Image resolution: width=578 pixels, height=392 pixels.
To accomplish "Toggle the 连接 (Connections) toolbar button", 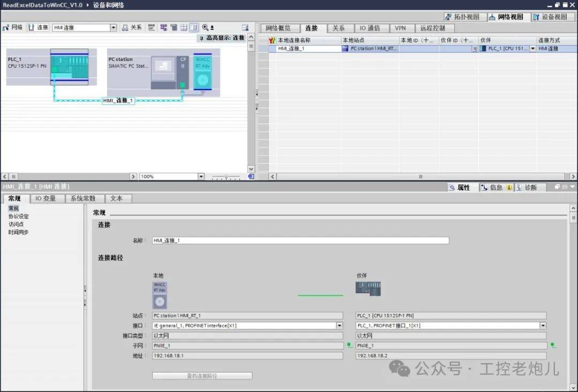I will pyautogui.click(x=39, y=28).
